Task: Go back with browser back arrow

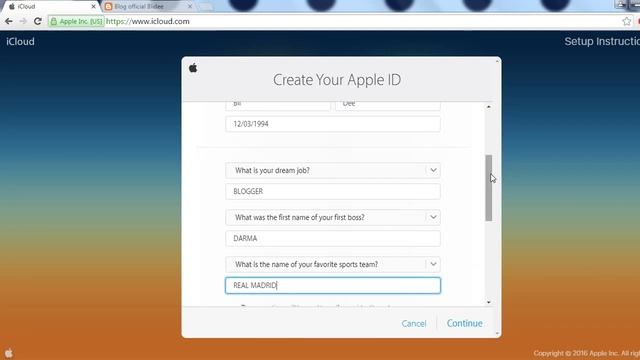Action: click(x=9, y=21)
